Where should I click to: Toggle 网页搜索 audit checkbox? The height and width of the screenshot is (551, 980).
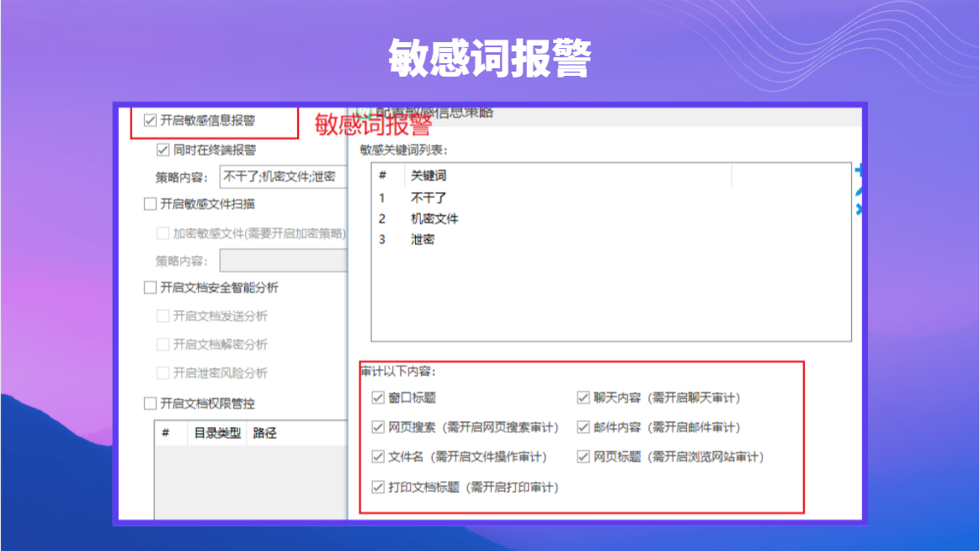point(378,427)
